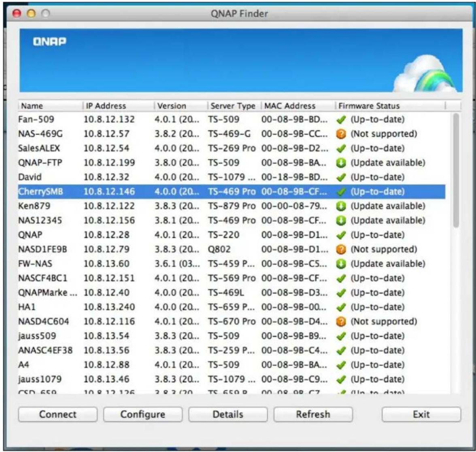Select the QNAP-FTP server name
Screen dimensions: 476x452
(40, 163)
